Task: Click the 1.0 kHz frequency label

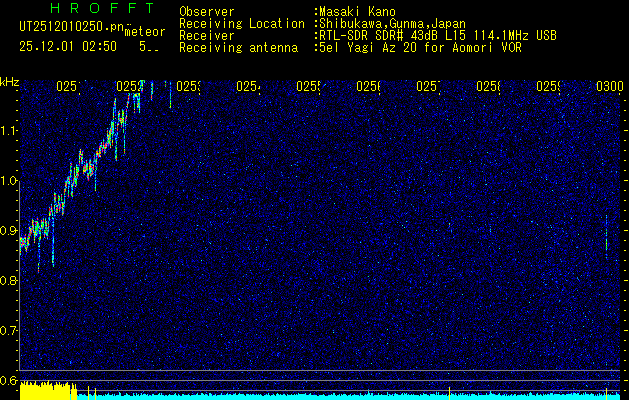Action: [x=9, y=181]
